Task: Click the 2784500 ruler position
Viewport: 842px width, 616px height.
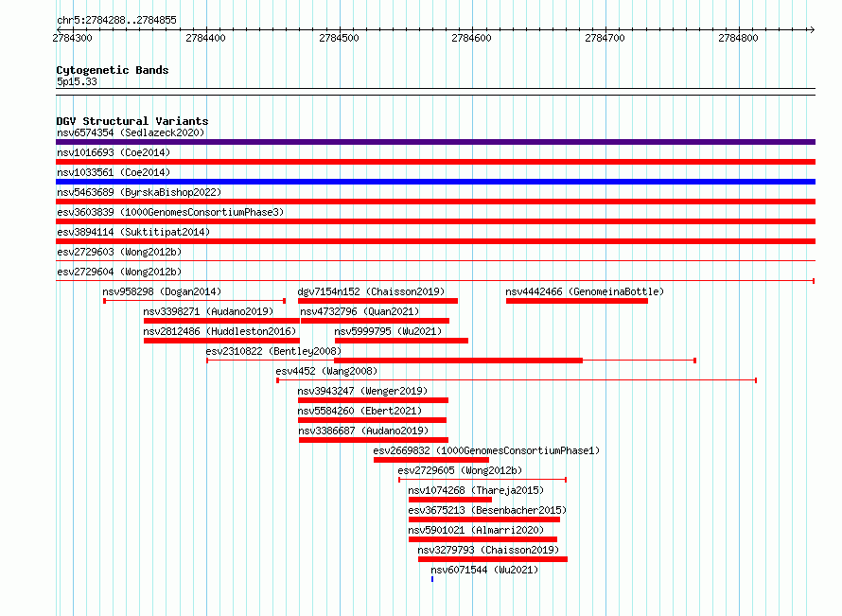Action: pyautogui.click(x=339, y=38)
